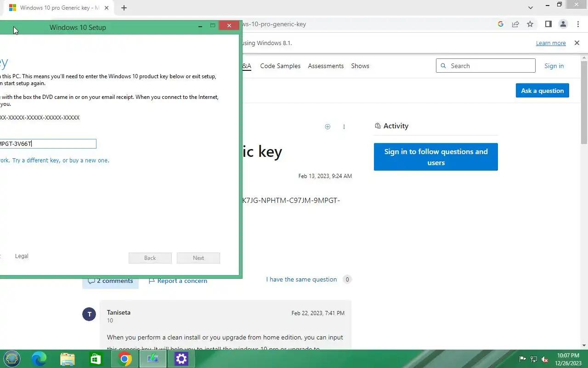
Task: Click Report a concern link
Action: [178, 281]
